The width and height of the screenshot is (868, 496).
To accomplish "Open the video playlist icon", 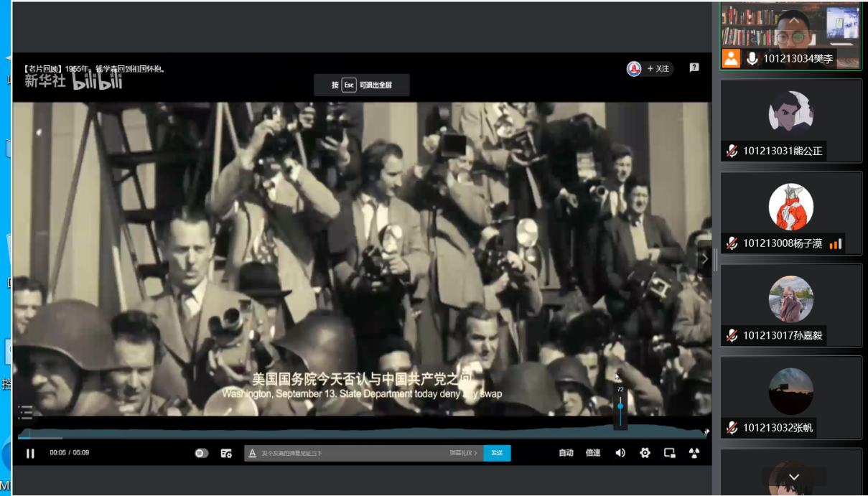I will [26, 411].
